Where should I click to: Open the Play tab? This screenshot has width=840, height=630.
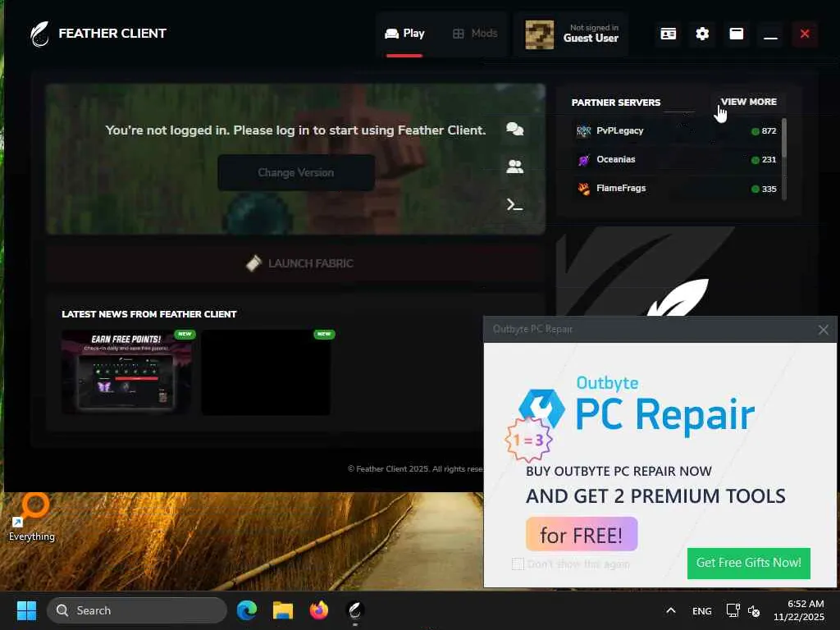(404, 34)
